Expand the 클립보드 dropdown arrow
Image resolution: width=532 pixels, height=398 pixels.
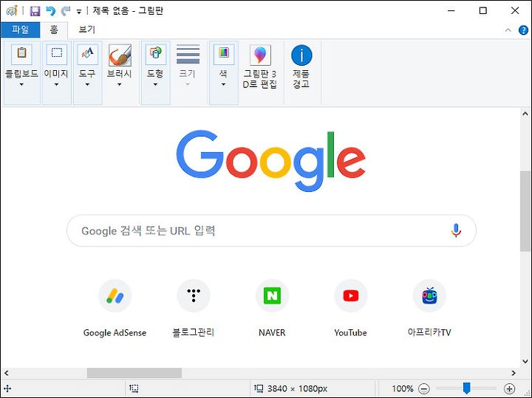point(21,84)
